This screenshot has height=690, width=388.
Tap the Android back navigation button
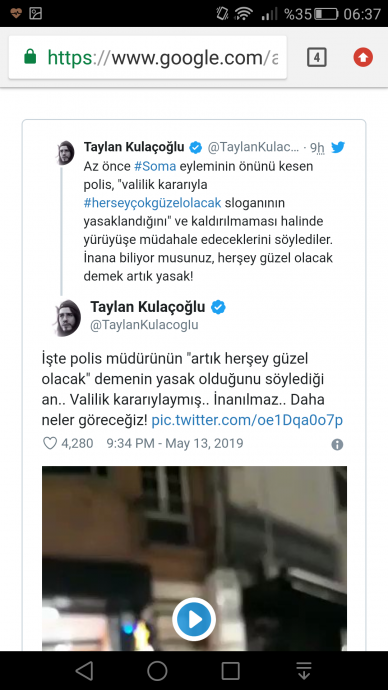pos(84,671)
